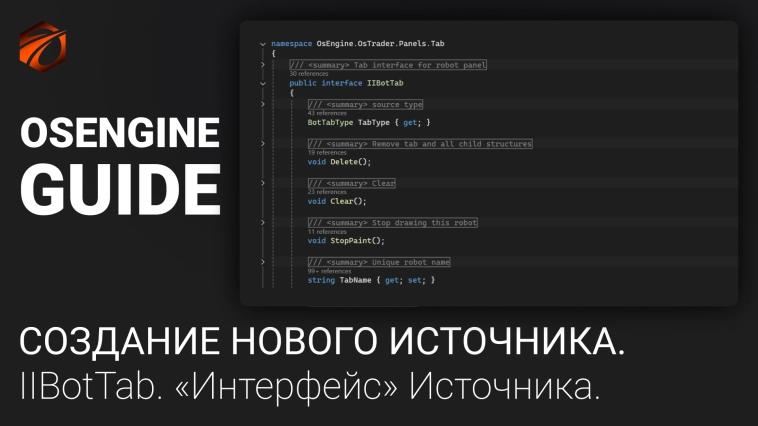Click the BotTabType type name

[x=330, y=123]
